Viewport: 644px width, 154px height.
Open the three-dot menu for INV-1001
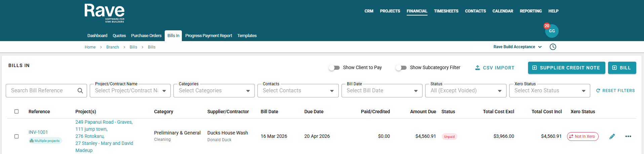[628, 136]
